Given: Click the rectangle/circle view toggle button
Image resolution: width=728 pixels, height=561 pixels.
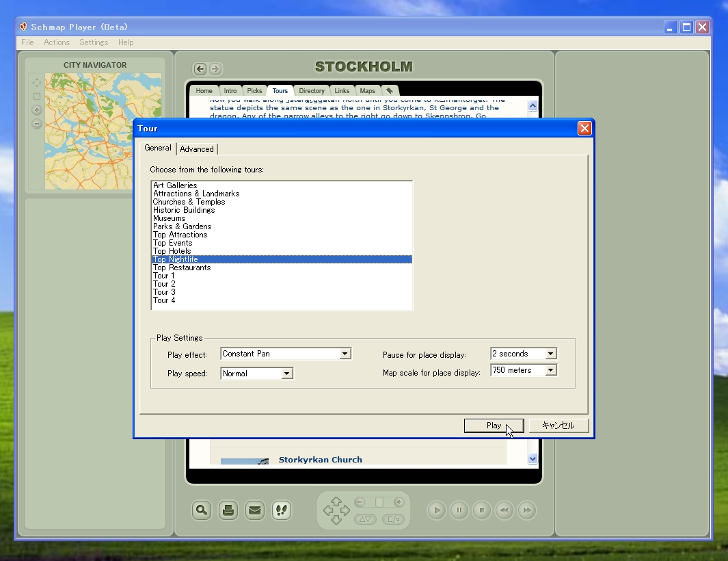Looking at the screenshot, I should (393, 519).
